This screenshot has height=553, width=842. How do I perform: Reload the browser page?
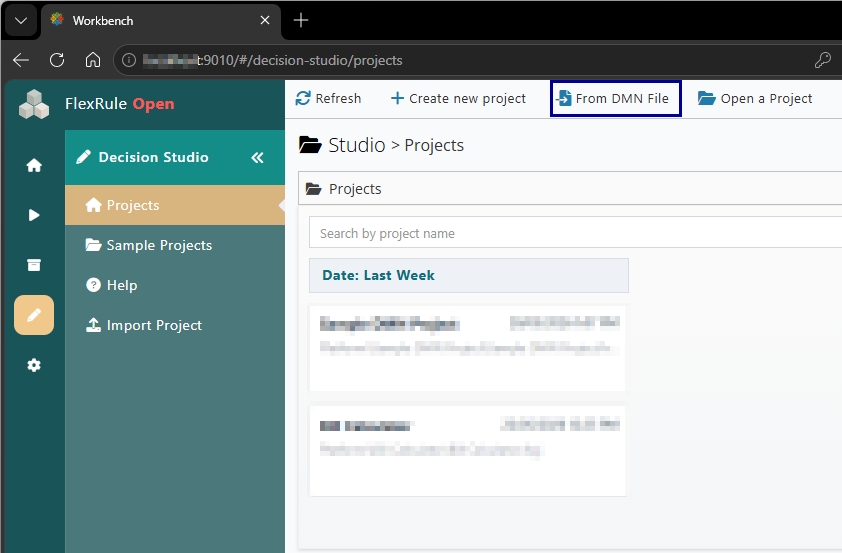[x=57, y=60]
